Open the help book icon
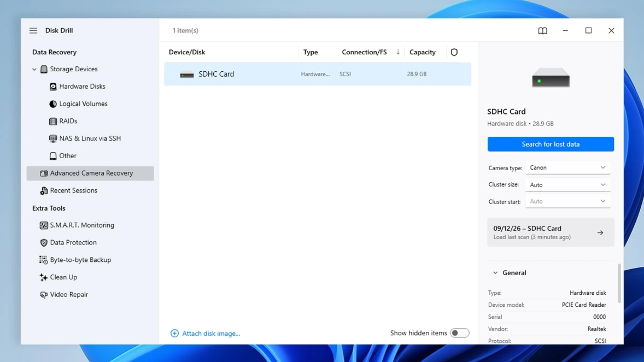This screenshot has height=362, width=644. coord(543,31)
